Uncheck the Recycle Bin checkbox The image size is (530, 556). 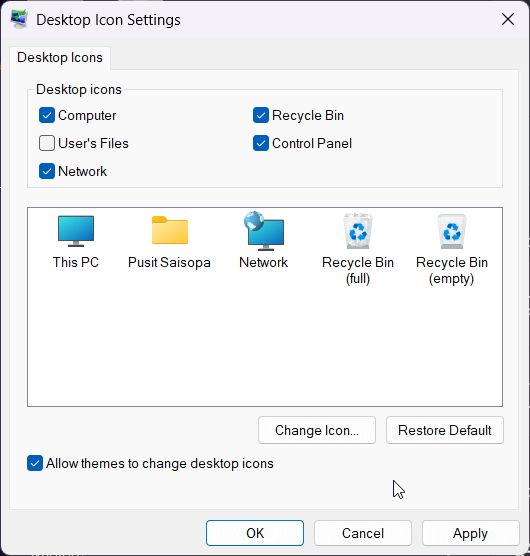261,115
